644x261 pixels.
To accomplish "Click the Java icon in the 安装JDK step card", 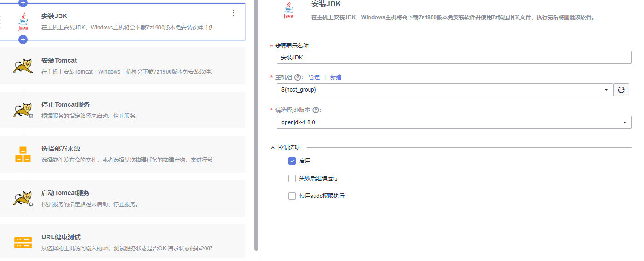I will coord(23,22).
